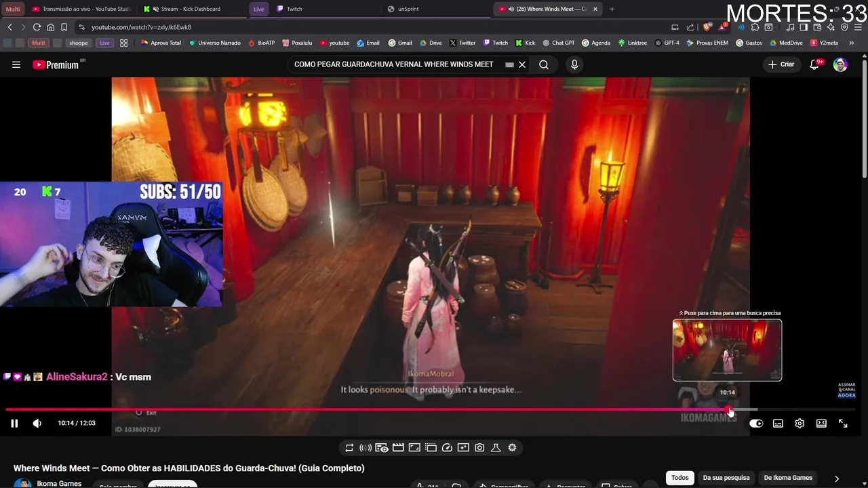Click the video progress bar scrubber
The height and width of the screenshot is (488, 868).
click(729, 409)
